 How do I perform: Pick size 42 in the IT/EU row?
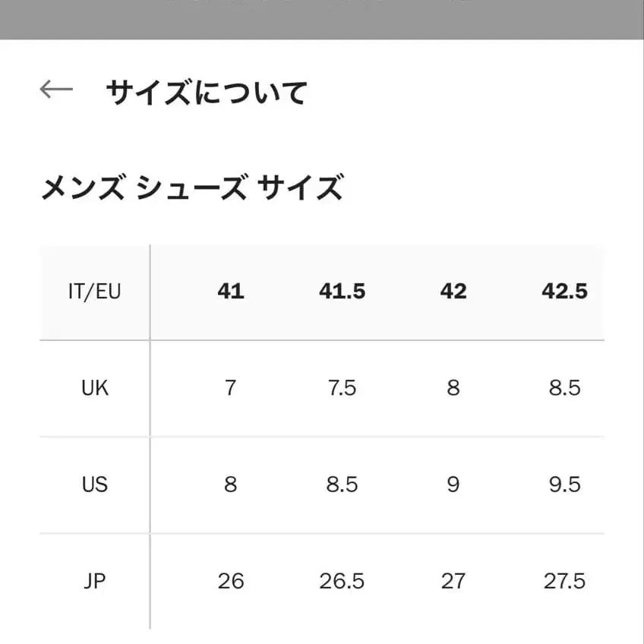click(x=453, y=291)
